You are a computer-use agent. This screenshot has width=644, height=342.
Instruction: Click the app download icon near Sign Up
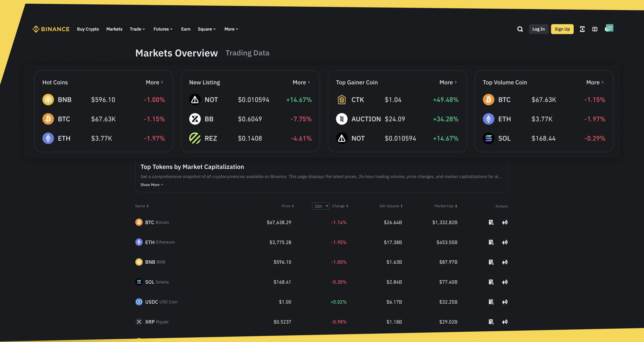point(582,29)
